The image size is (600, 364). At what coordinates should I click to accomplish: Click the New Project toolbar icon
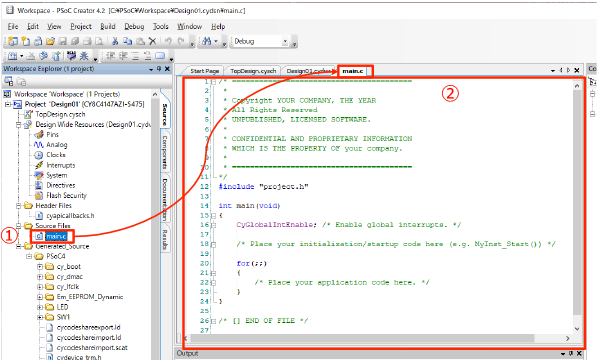pyautogui.click(x=13, y=41)
